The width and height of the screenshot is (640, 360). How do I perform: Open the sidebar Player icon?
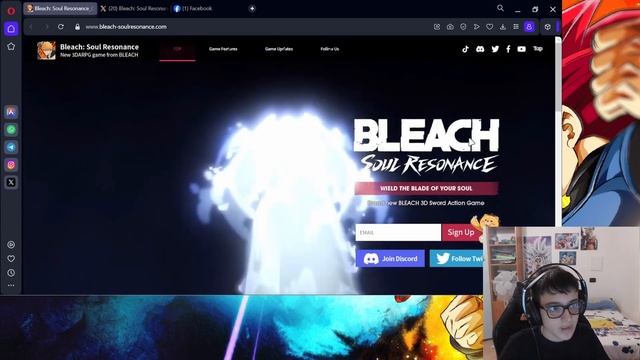(x=11, y=244)
